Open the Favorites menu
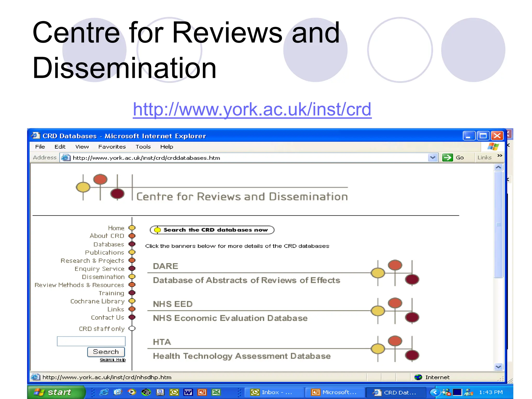The width and height of the screenshot is (532, 399). coord(112,147)
